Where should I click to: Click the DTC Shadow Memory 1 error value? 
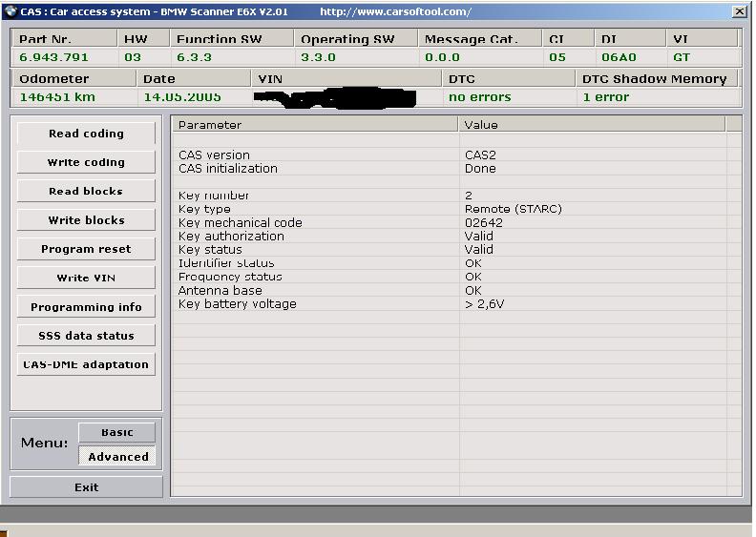click(605, 97)
